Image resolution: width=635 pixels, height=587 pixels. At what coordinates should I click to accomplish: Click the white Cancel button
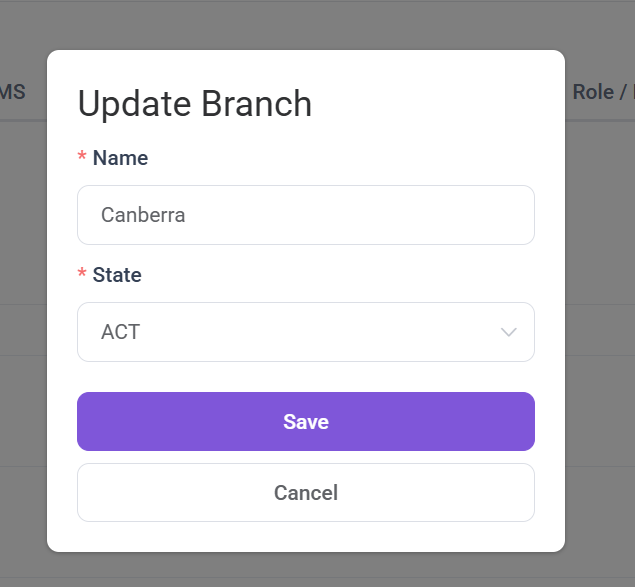pos(305,492)
